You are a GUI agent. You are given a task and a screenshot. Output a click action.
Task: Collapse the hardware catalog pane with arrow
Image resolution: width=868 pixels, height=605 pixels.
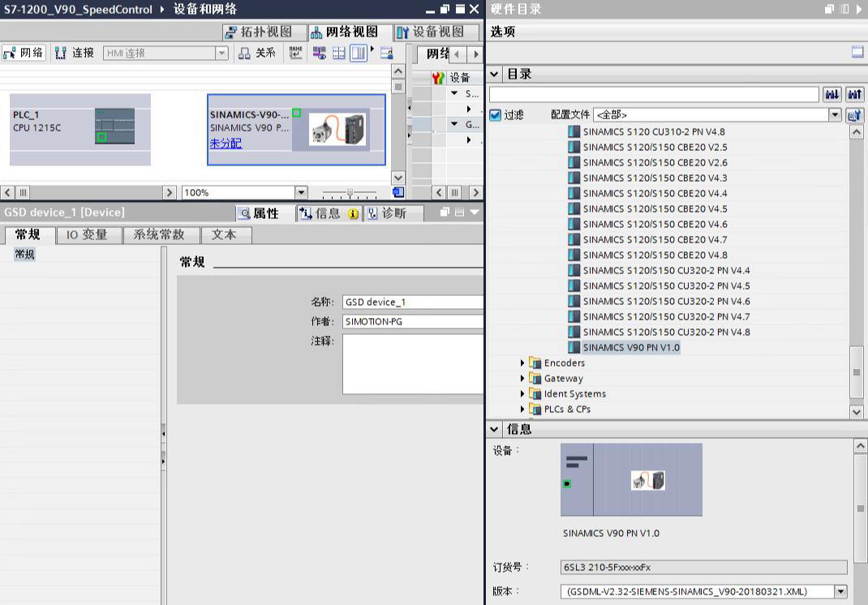859,9
